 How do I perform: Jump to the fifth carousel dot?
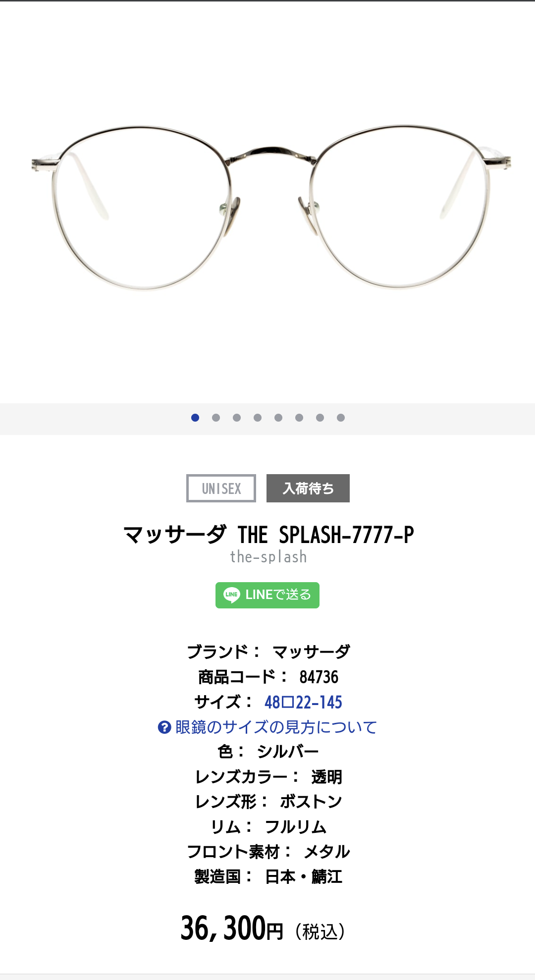coord(278,418)
